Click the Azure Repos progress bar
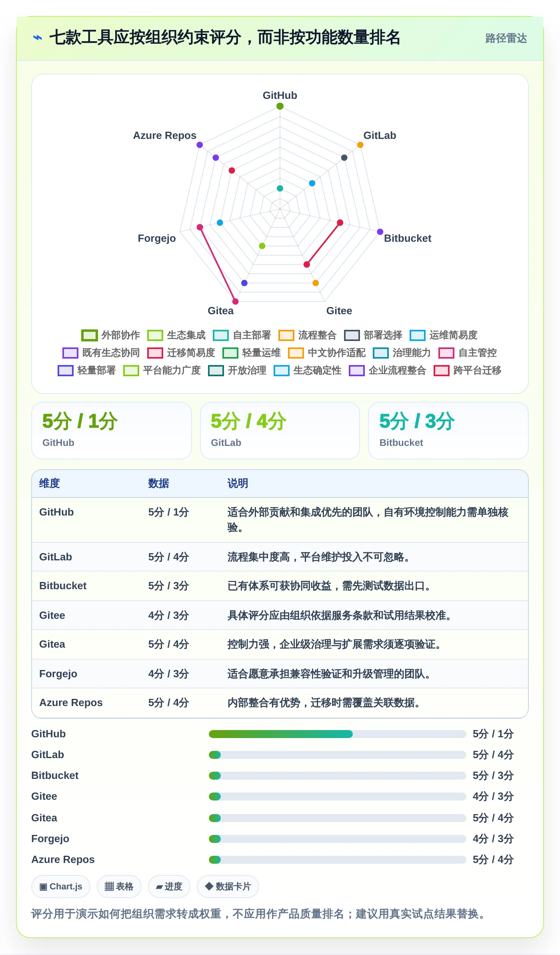The width and height of the screenshot is (560, 955). 338,860
